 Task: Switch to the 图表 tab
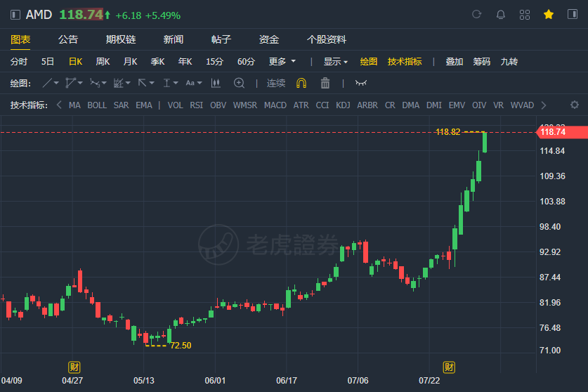(20, 39)
